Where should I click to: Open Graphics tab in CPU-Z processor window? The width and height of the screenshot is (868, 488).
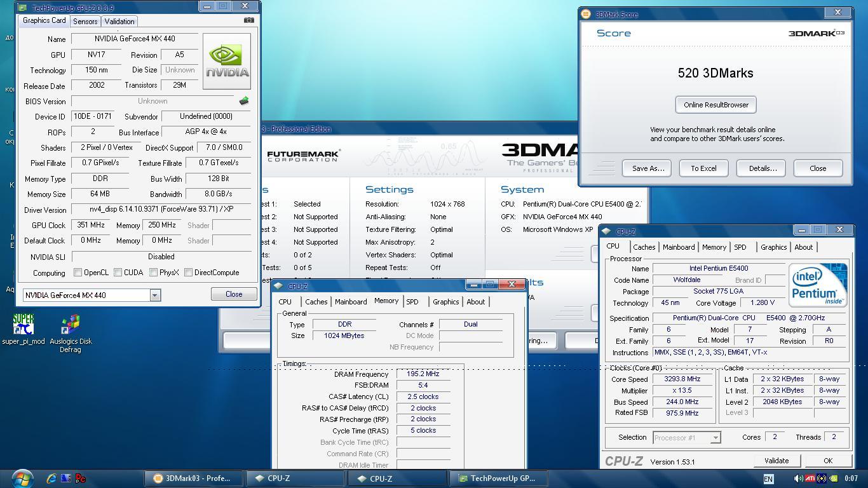773,247
